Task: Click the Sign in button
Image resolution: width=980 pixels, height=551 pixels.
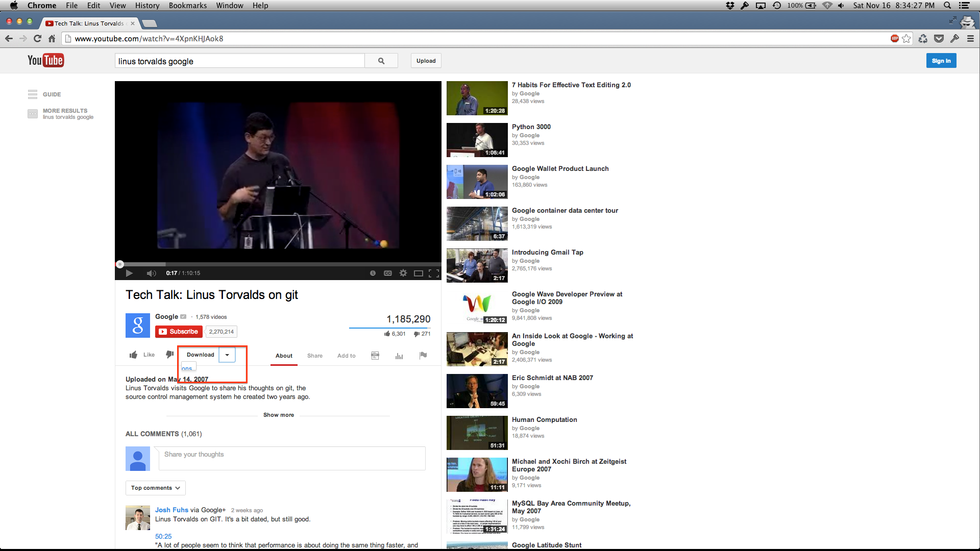Action: 941,61
